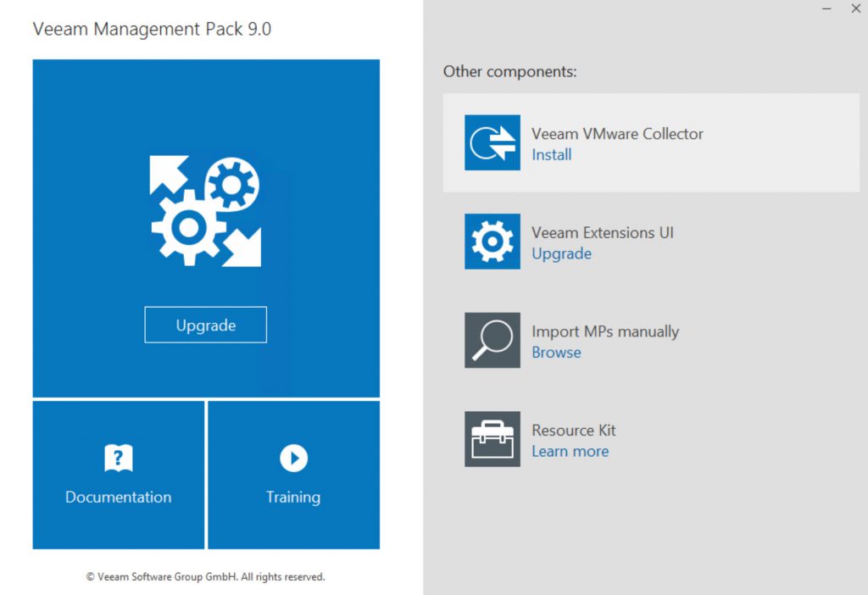Minimize the installer window
The width and height of the screenshot is (868, 595).
826,8
